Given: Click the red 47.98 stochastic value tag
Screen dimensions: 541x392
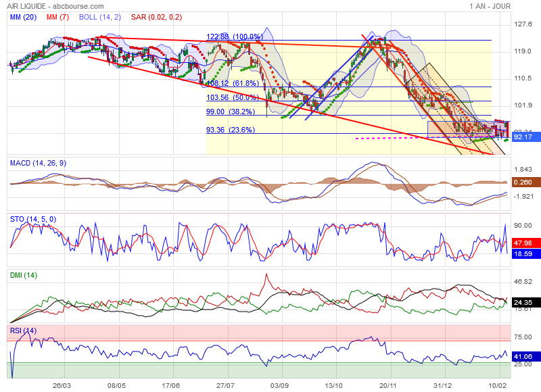Looking at the screenshot, I should click(x=526, y=243).
